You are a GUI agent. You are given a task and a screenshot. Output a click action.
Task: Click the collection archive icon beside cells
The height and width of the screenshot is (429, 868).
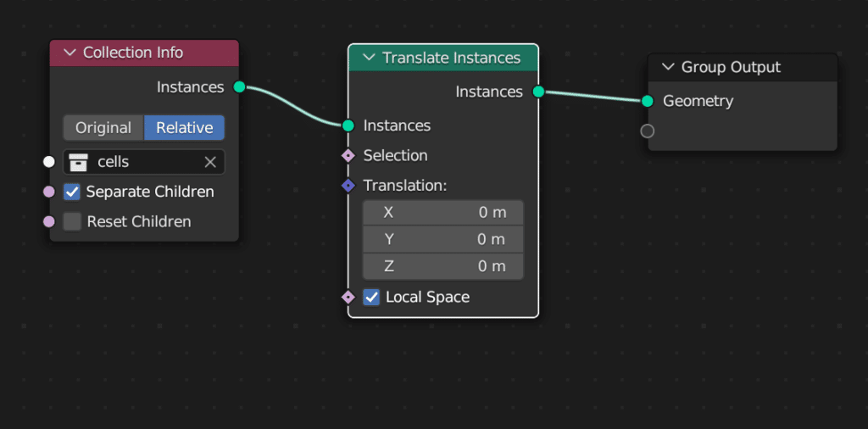(x=79, y=162)
